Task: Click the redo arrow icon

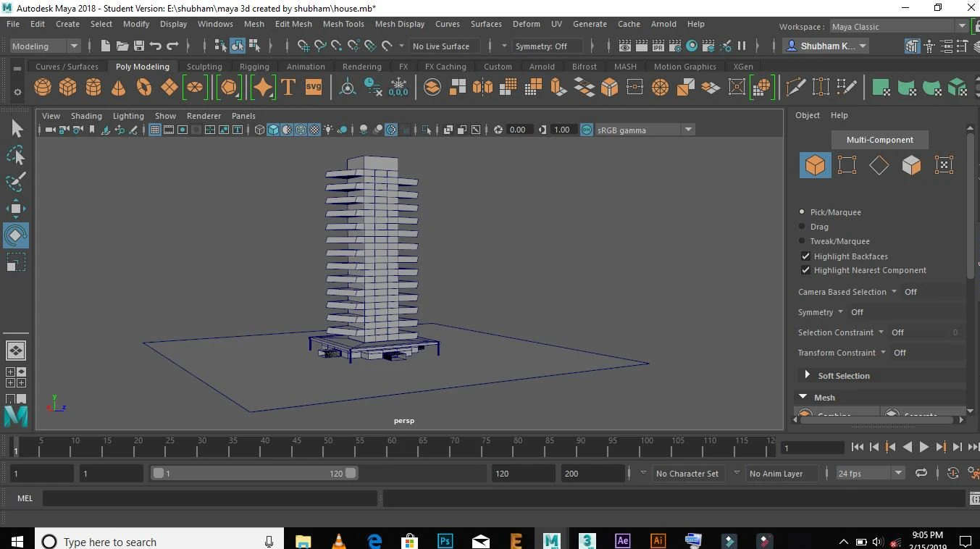Action: 172,46
